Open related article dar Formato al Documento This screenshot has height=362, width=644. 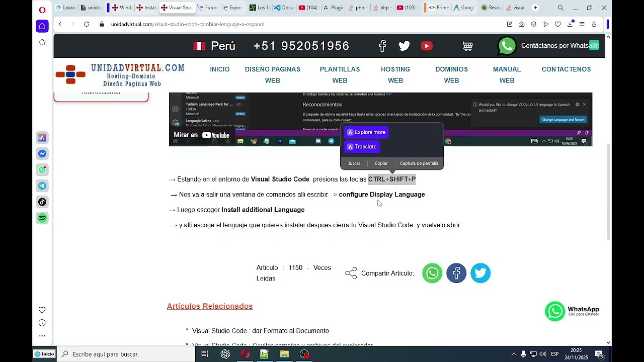coord(260,331)
